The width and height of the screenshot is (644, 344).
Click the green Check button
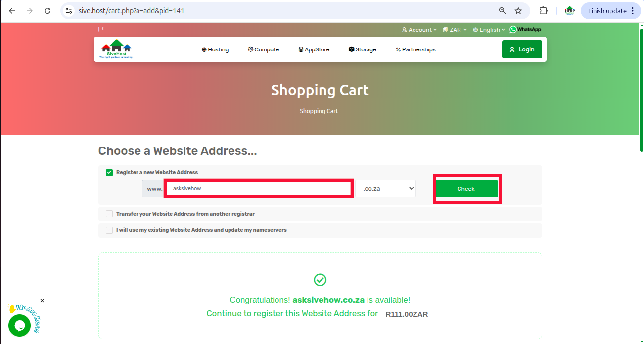coord(466,189)
